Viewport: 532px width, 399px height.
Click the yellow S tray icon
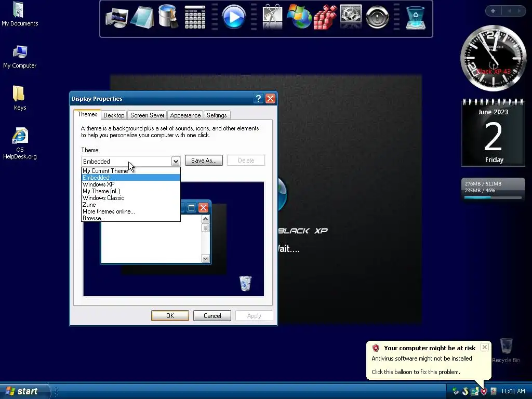click(465, 391)
